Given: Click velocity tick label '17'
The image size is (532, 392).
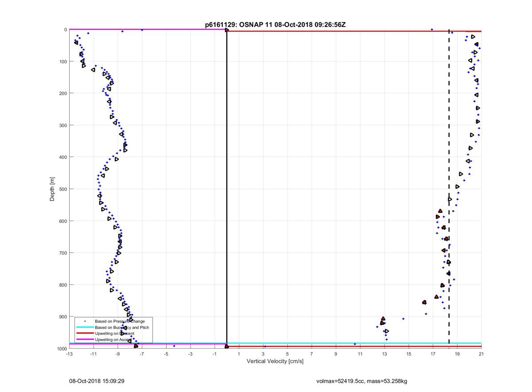Looking at the screenshot, I should coord(433,354).
